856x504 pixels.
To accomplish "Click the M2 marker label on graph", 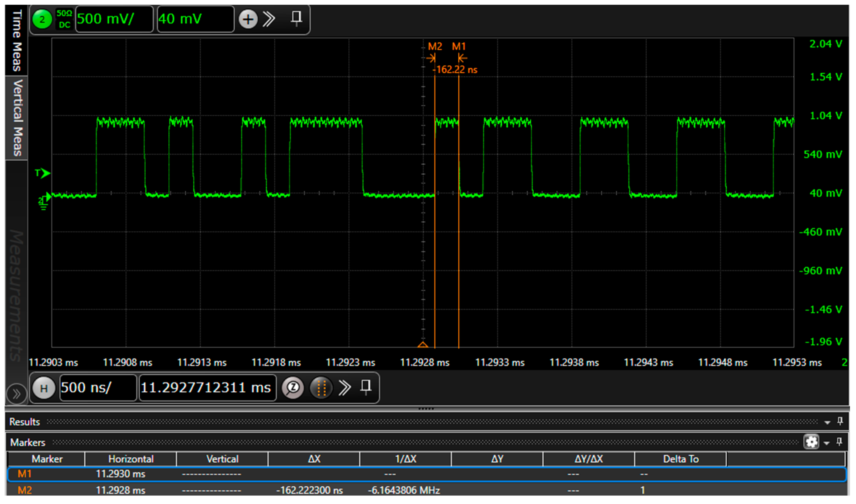I will click(x=435, y=46).
